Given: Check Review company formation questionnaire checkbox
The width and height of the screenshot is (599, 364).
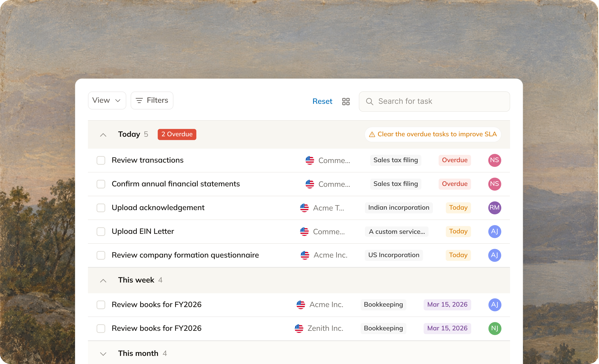Looking at the screenshot, I should tap(101, 255).
